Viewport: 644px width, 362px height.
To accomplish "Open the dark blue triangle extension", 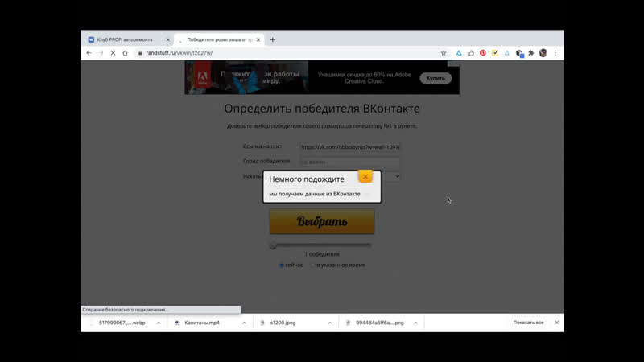I will click(x=459, y=53).
